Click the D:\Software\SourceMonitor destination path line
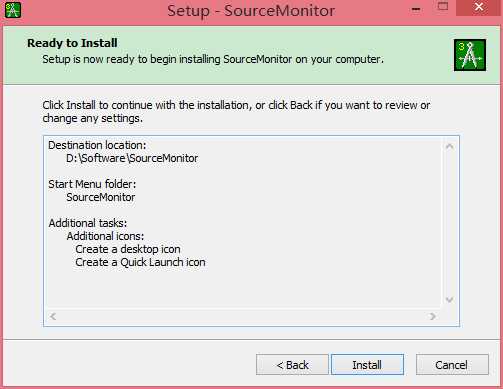Image resolution: width=503 pixels, height=389 pixels. [132, 158]
